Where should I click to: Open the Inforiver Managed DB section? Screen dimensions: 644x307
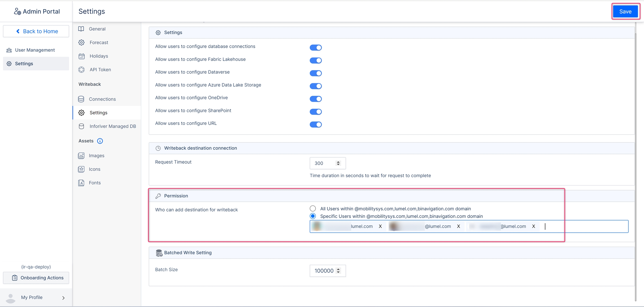(x=112, y=126)
